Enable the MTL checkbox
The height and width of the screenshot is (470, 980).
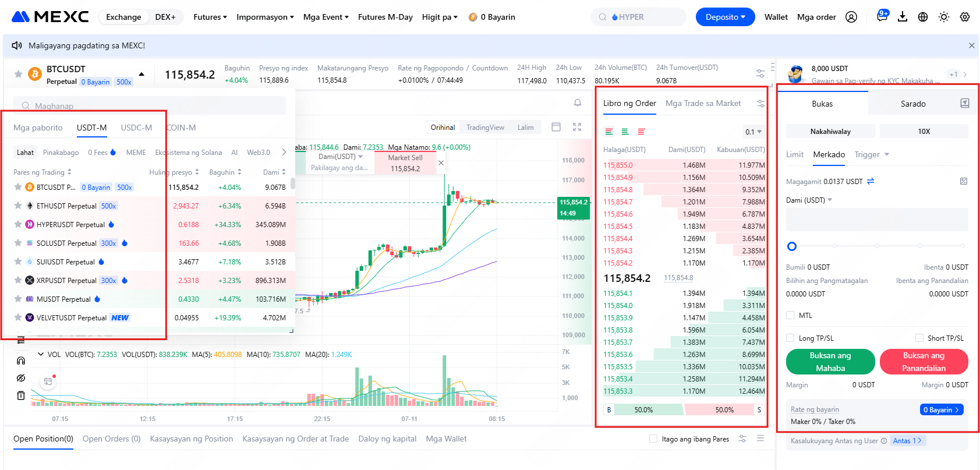[x=790, y=315]
